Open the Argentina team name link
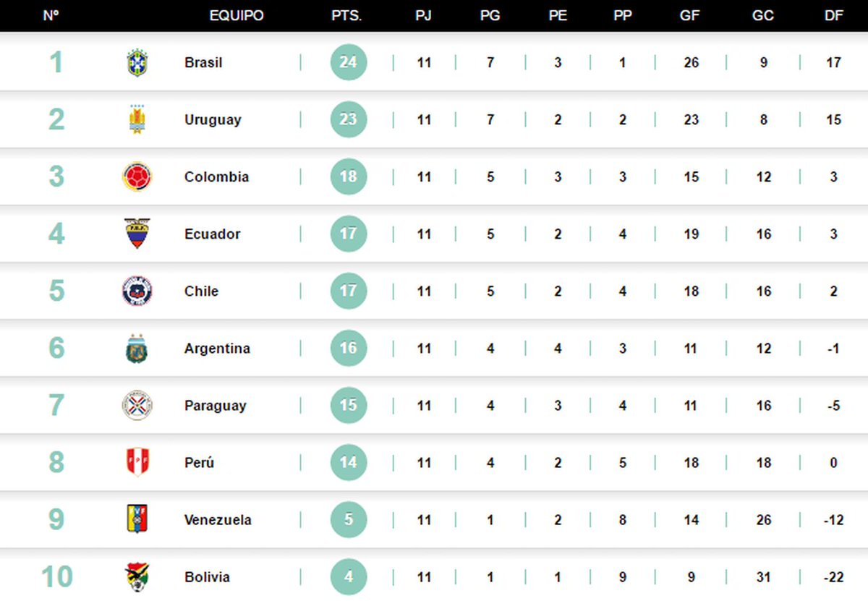The image size is (868, 601). 217,349
